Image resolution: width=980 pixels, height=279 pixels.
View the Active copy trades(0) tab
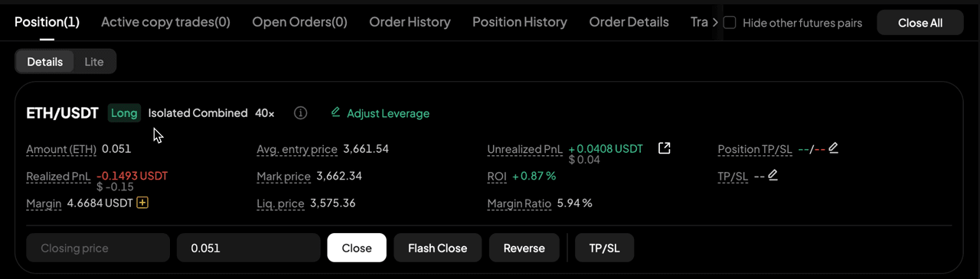pos(165,22)
